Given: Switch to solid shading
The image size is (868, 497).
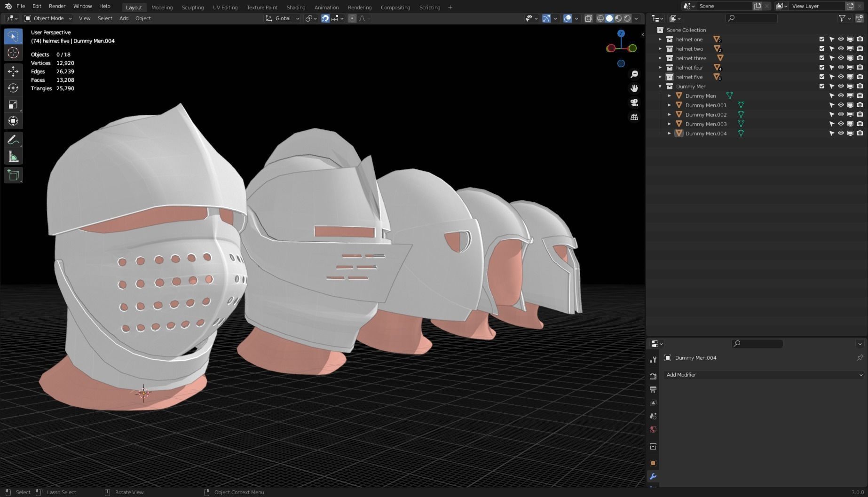Looking at the screenshot, I should [x=609, y=18].
